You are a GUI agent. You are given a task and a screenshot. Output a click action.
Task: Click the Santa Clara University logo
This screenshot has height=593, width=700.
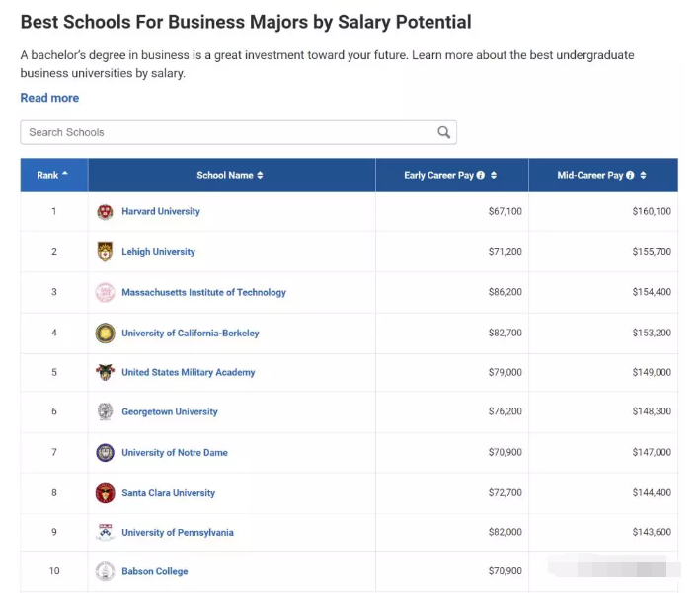click(105, 493)
